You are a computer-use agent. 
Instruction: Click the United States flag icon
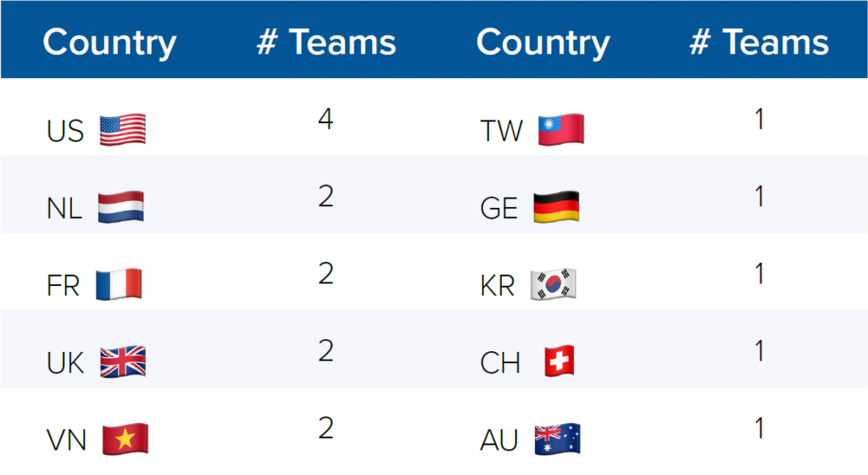[123, 130]
